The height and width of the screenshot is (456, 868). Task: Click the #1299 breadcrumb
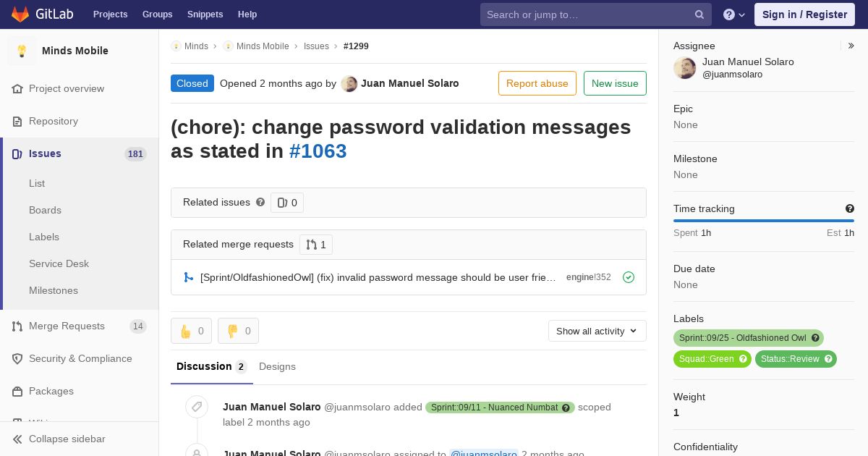coord(356,46)
